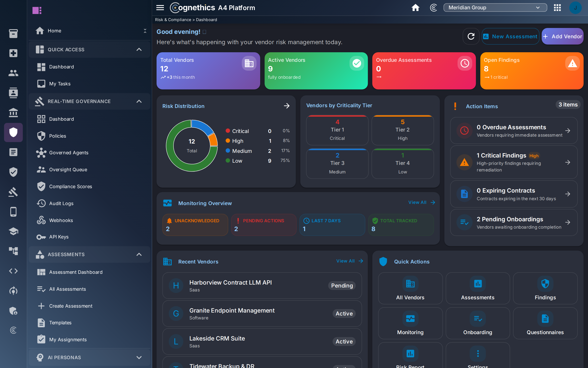Open Granite Endpoint Management vendor row
Image resolution: width=588 pixels, height=368 pixels.
[x=262, y=314]
